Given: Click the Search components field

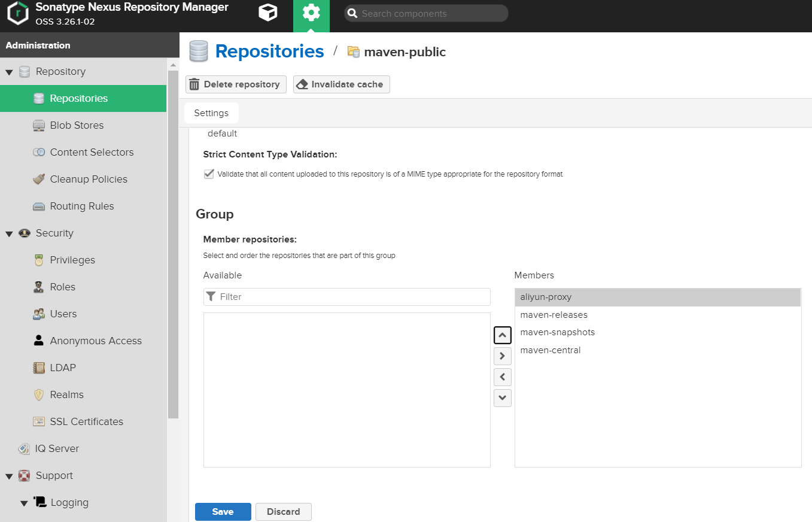Looking at the screenshot, I should [426, 13].
